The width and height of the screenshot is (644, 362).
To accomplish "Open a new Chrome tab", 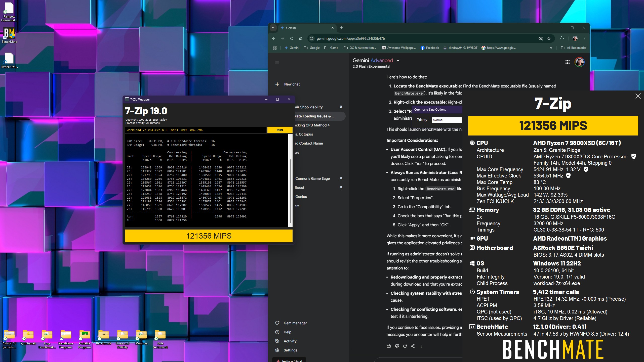I will click(342, 28).
